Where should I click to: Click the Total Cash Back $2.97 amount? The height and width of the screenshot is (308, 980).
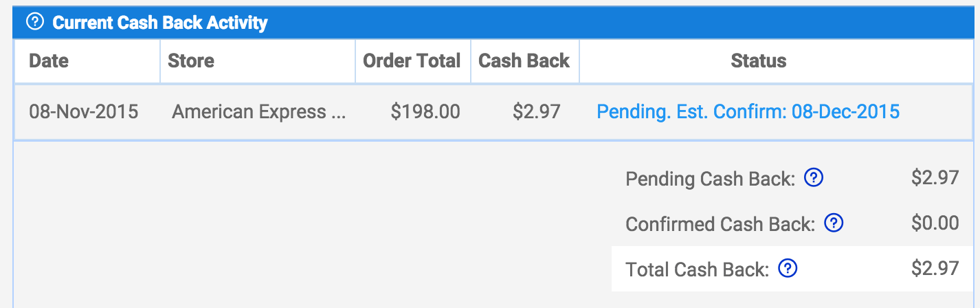coord(935,269)
